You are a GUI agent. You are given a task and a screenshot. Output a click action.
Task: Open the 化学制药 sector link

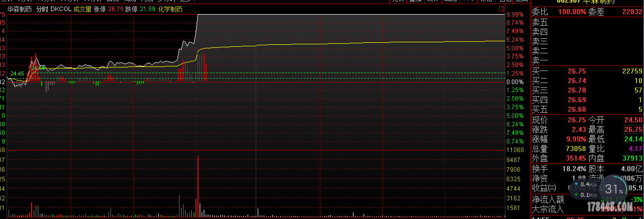pos(169,9)
